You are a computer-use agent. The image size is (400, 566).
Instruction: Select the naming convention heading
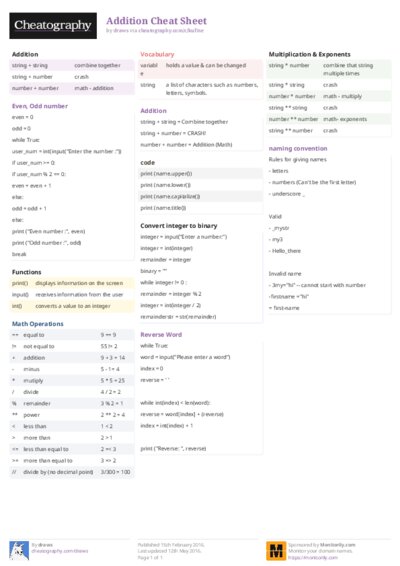pyautogui.click(x=298, y=148)
